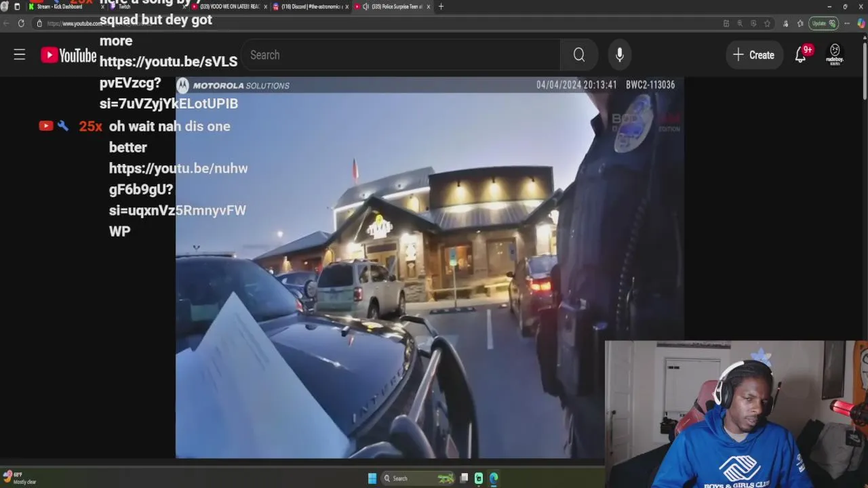Go to the YouTube home logo

pos(68,55)
